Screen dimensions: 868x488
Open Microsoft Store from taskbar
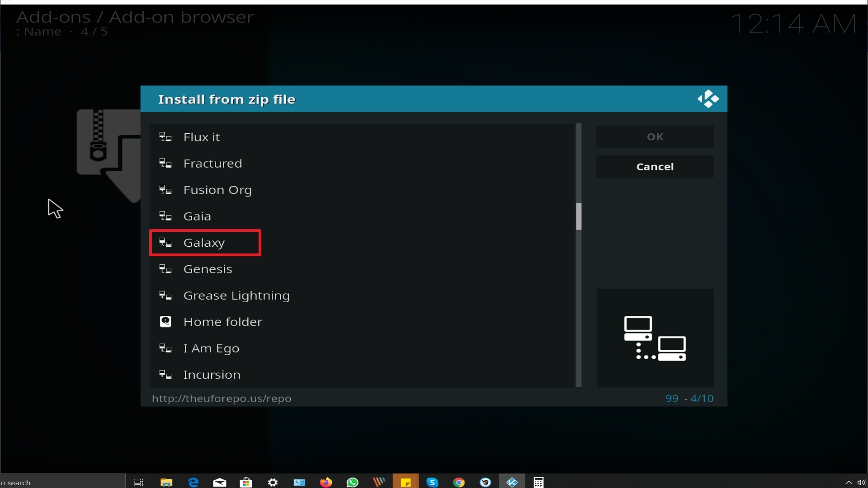246,482
